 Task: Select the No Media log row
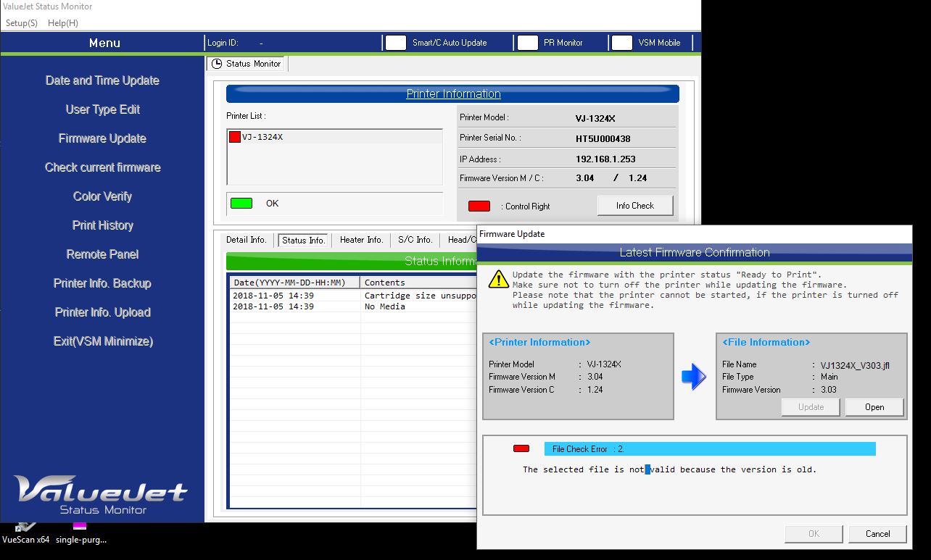[x=354, y=306]
